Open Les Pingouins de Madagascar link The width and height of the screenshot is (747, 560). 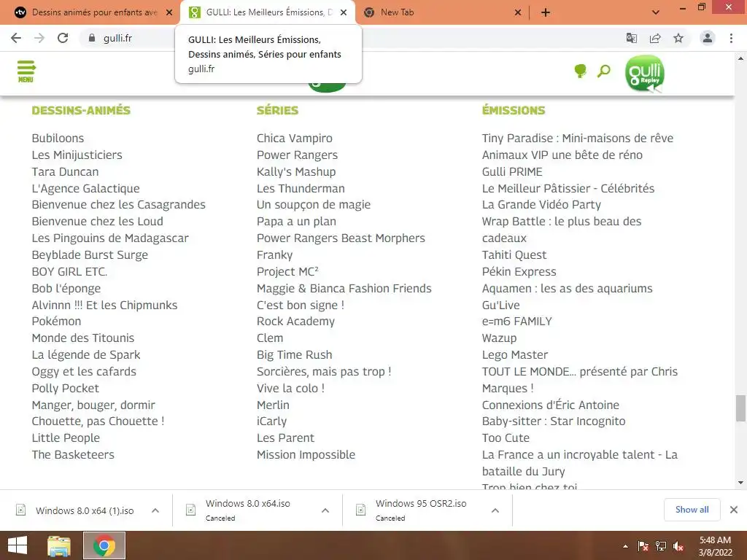[110, 238]
